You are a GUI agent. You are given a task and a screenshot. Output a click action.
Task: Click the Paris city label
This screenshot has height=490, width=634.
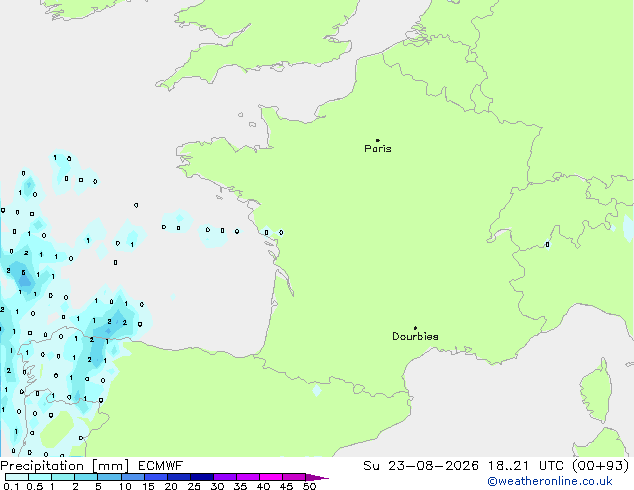pyautogui.click(x=378, y=149)
